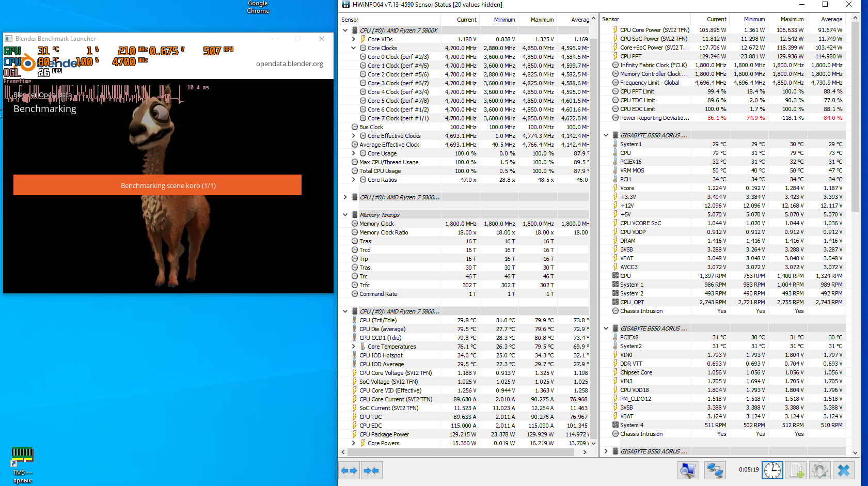Click the lightning icon beside DRAM
The width and height of the screenshot is (868, 486).
tap(616, 241)
